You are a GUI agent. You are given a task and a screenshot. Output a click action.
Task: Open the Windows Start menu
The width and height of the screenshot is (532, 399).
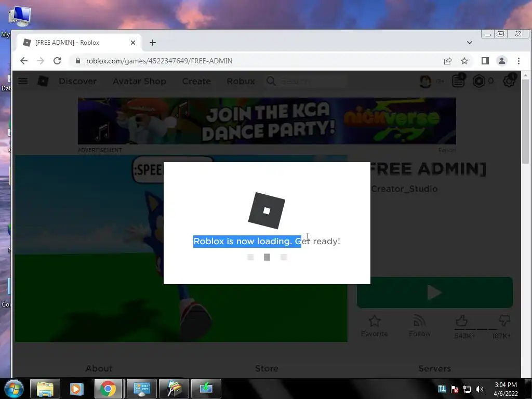pos(14,389)
